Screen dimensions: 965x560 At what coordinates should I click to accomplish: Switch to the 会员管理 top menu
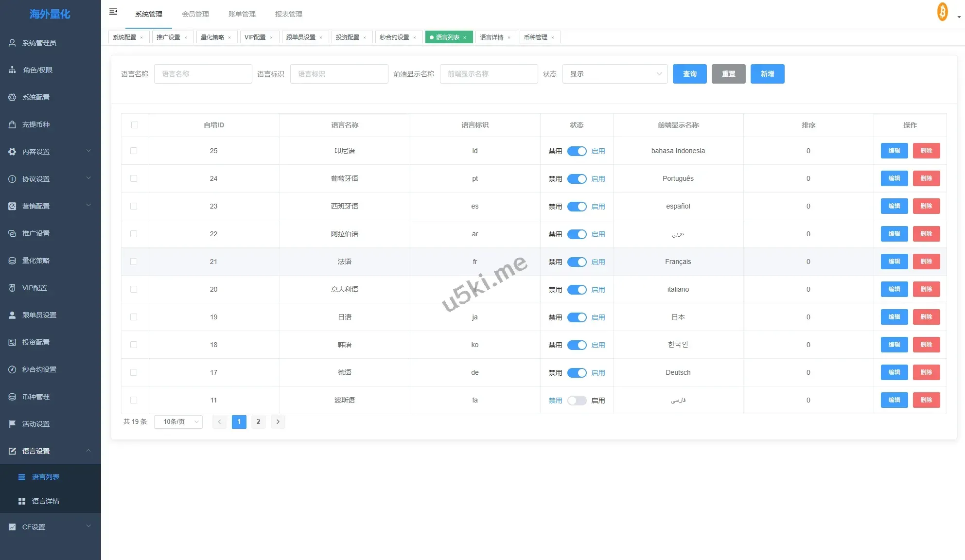[x=195, y=14]
